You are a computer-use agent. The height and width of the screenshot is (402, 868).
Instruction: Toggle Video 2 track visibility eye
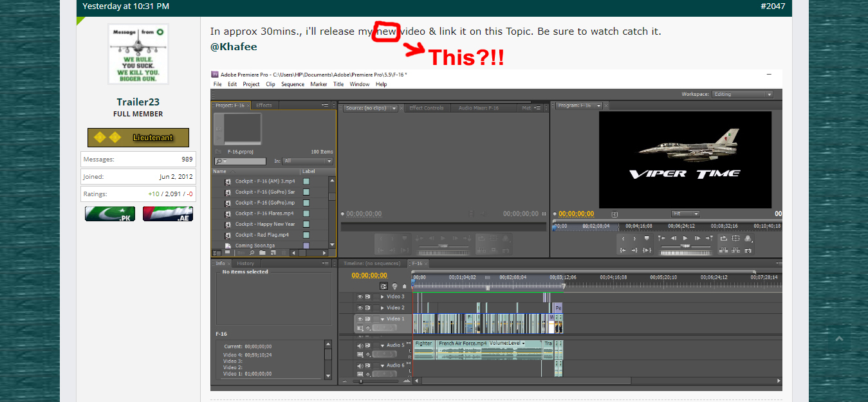point(360,307)
